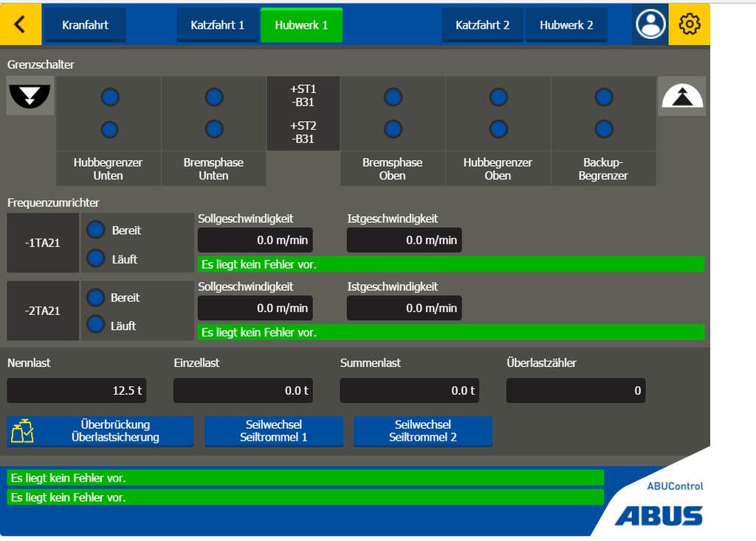The width and height of the screenshot is (756, 541).
Task: Click upper indicator of Backup-Begrenzer
Action: [x=604, y=97]
